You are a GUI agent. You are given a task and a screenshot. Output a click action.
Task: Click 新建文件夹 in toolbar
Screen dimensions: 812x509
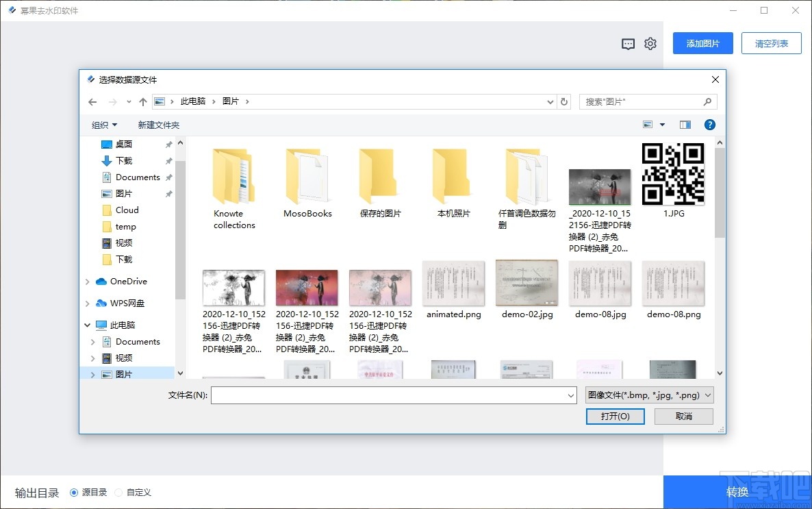click(x=158, y=125)
